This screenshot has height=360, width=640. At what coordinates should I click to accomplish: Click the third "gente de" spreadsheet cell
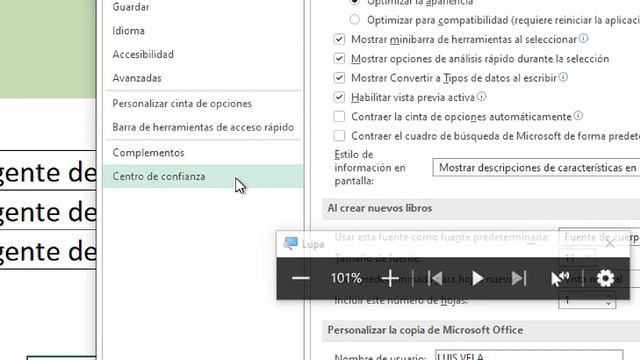point(48,250)
